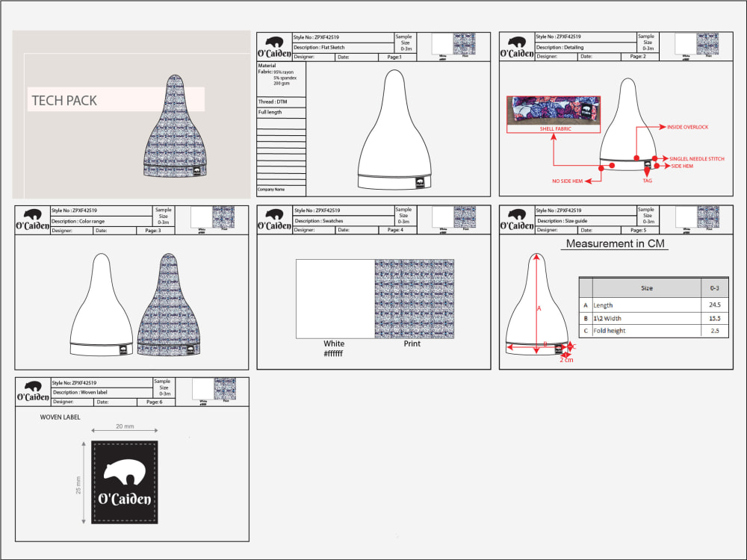
Task: Click the 'Fold height' row label
Action: (x=610, y=331)
